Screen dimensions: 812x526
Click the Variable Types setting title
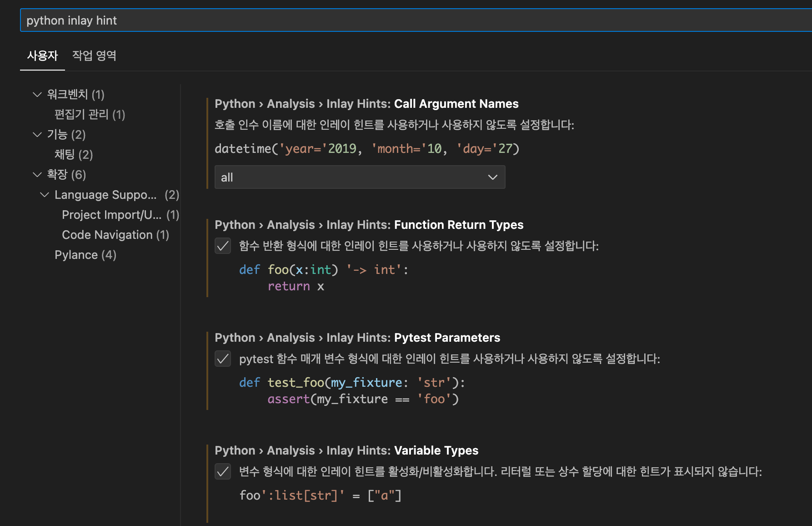[x=346, y=450]
